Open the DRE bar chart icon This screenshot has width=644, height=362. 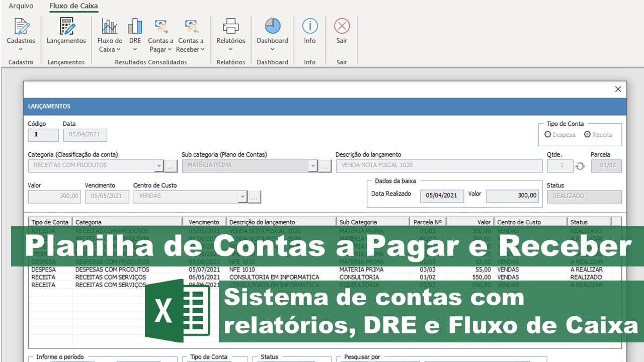tap(135, 26)
